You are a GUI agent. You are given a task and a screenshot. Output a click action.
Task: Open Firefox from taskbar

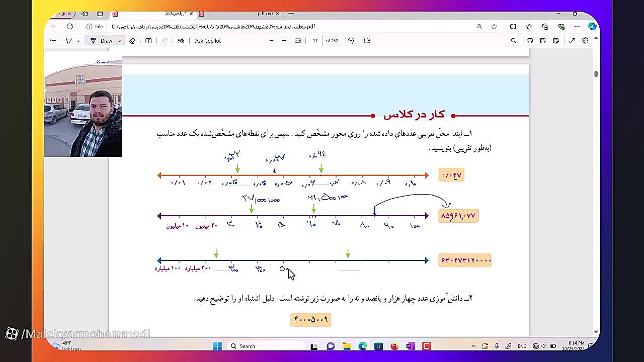tap(394, 346)
